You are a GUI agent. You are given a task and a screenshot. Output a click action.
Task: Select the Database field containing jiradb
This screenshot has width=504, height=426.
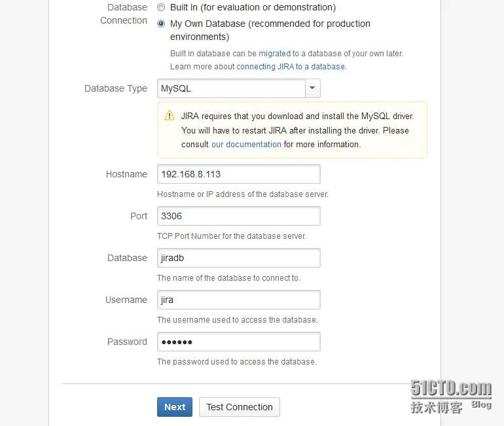tap(238, 258)
